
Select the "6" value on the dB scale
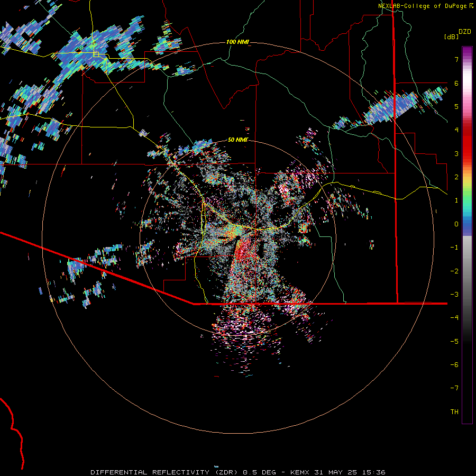(x=456, y=83)
